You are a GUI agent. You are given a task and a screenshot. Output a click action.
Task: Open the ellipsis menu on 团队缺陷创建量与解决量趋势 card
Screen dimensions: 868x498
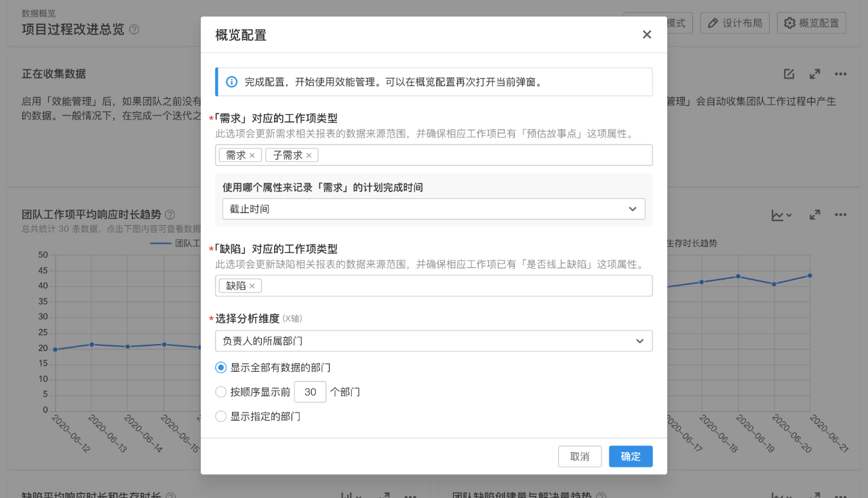coord(841,496)
